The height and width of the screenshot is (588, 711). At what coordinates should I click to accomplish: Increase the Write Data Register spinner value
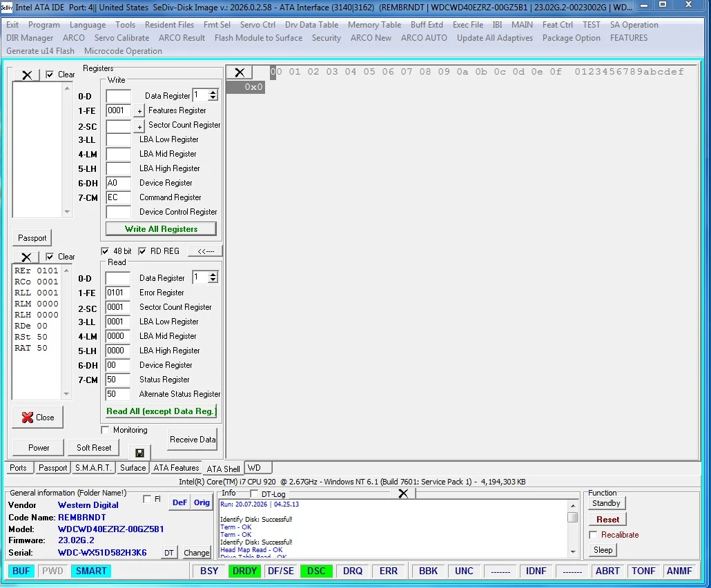click(x=213, y=92)
